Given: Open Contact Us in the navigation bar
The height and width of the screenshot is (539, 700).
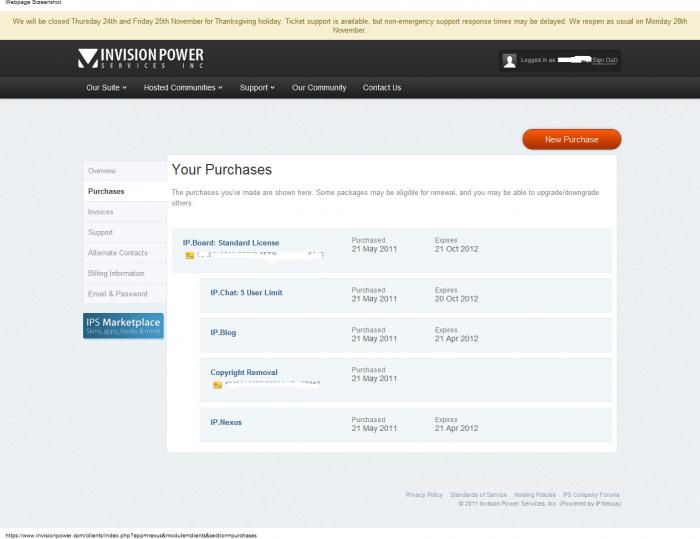Looking at the screenshot, I should pos(382,88).
